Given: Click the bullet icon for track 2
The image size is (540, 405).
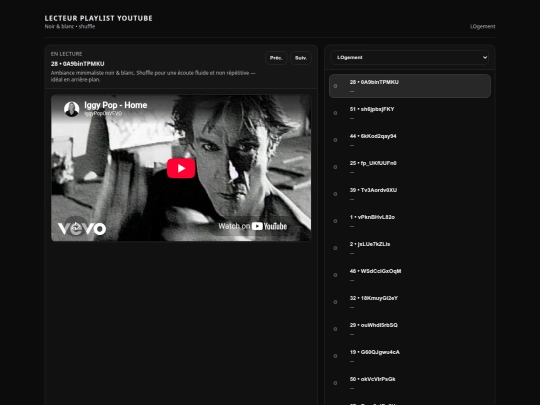Looking at the screenshot, I should coord(335,248).
